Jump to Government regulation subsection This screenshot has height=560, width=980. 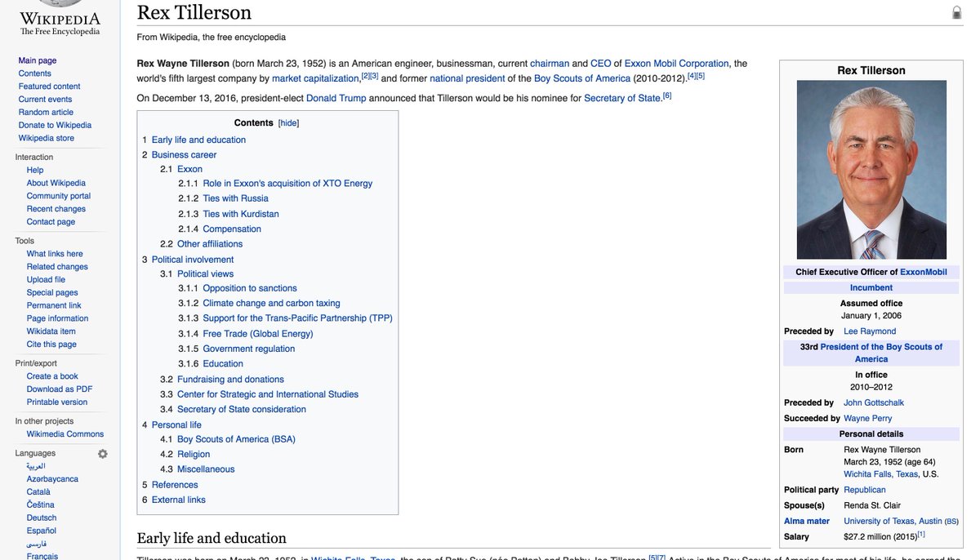pos(249,349)
